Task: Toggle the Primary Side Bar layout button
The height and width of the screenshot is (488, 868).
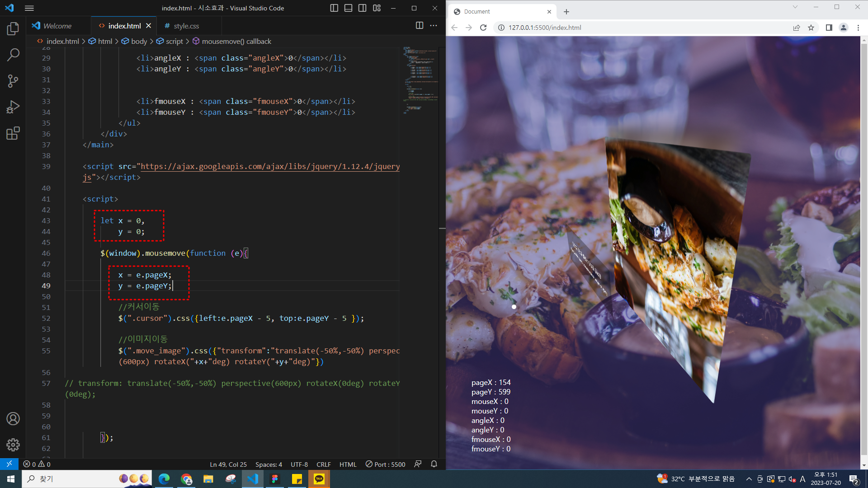Action: pos(334,8)
